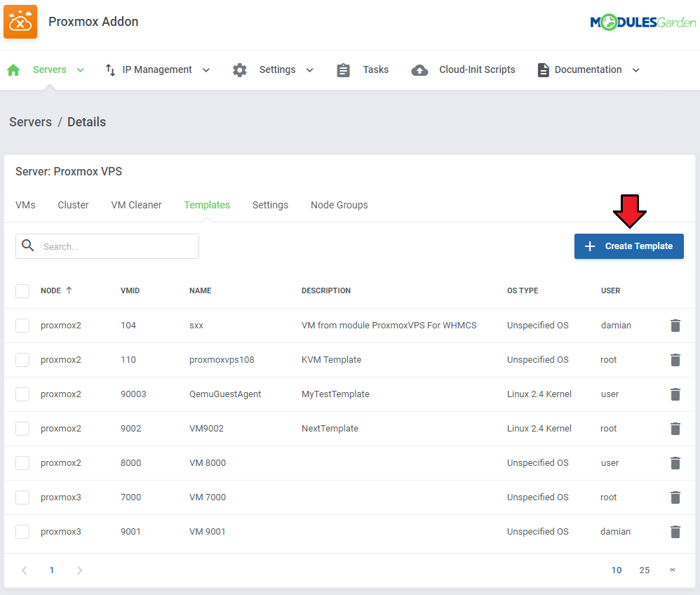Sort by the DESCRIPTION column header
The image size is (700, 595).
pos(326,290)
